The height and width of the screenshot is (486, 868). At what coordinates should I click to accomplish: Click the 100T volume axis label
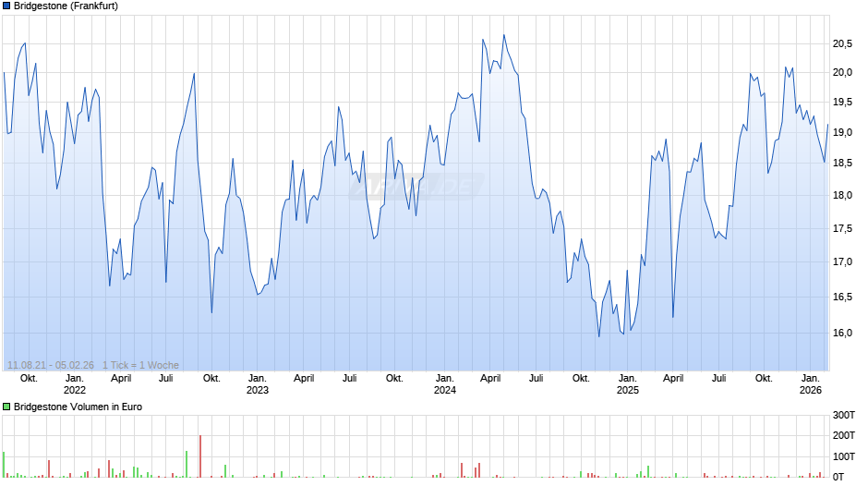click(x=844, y=456)
